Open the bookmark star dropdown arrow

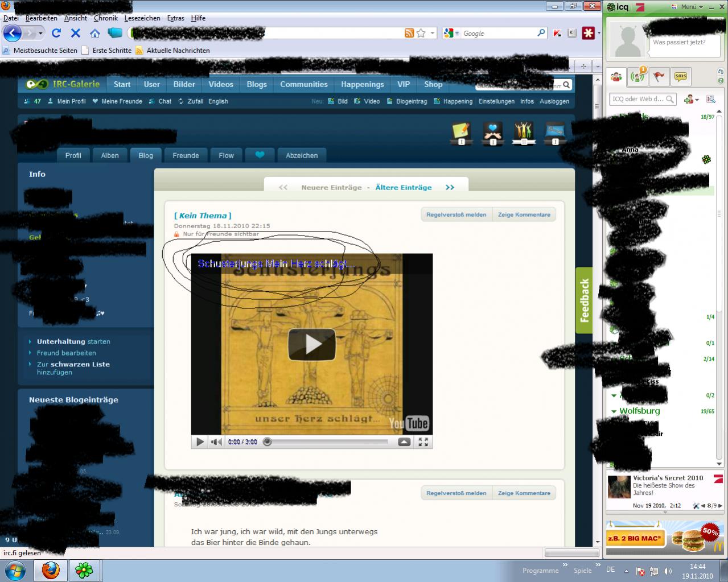click(x=433, y=33)
